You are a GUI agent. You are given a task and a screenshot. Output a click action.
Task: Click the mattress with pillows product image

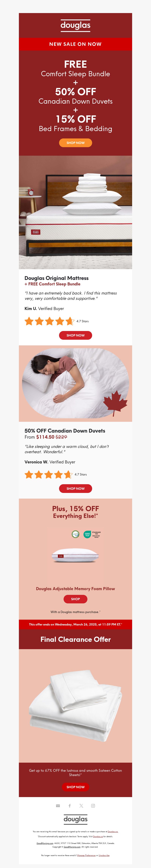point(75,212)
